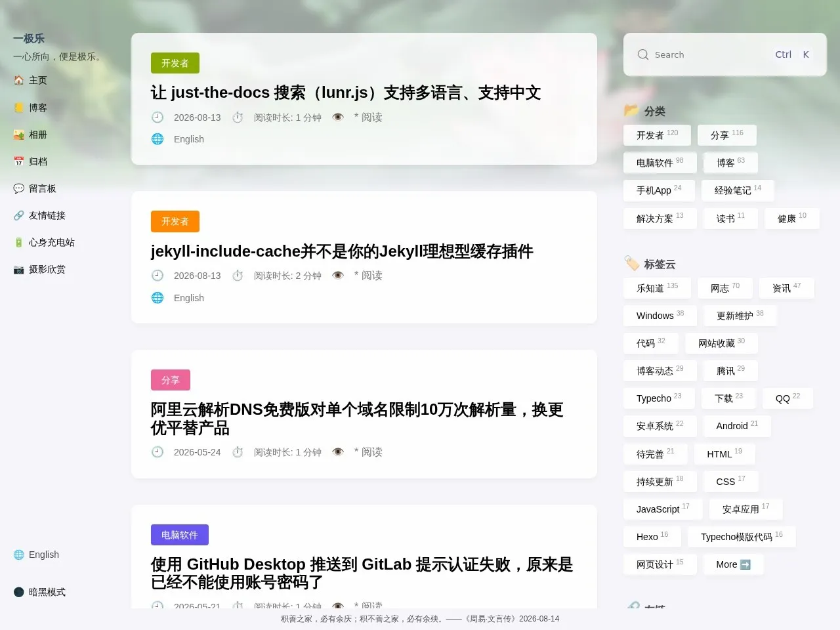Open the 主页 menu item
The width and height of the screenshot is (840, 630).
click(x=30, y=80)
